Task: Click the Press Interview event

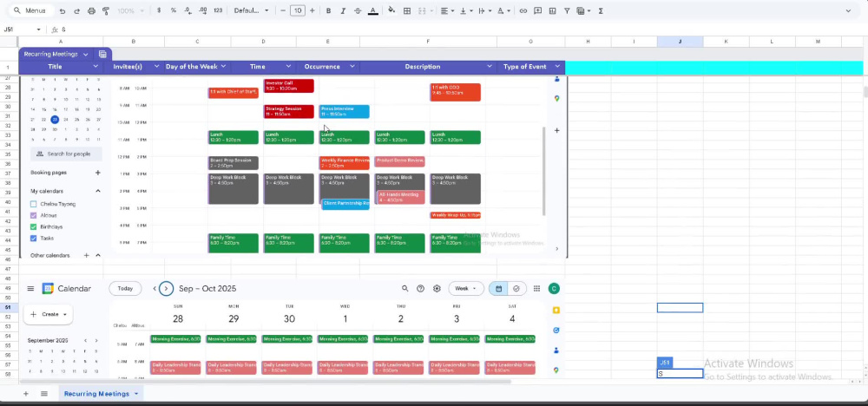Action: pyautogui.click(x=345, y=111)
